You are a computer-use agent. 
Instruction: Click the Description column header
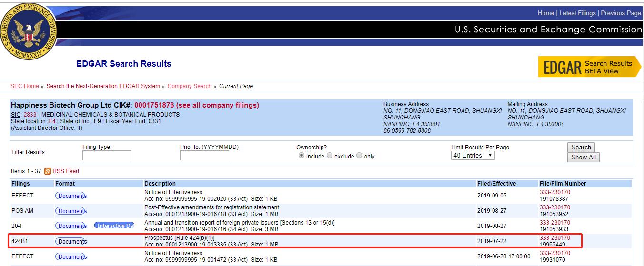[160, 184]
